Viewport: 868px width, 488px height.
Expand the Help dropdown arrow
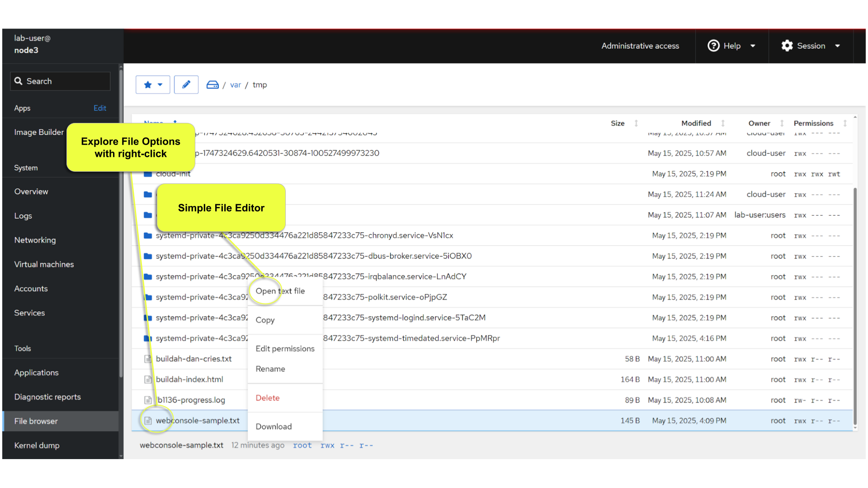[x=753, y=46]
